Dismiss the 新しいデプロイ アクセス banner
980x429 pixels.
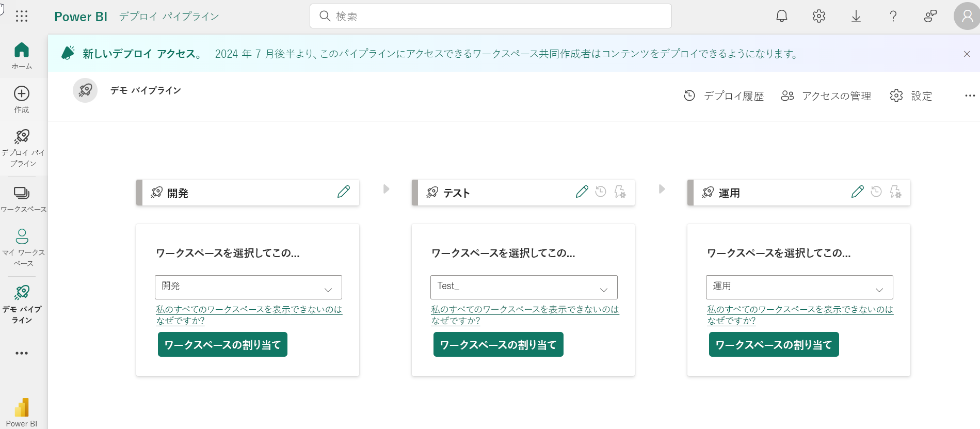967,54
